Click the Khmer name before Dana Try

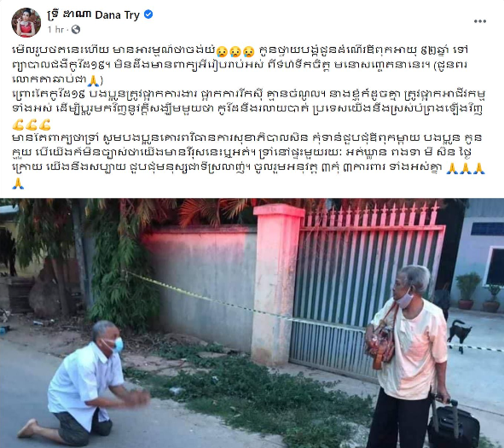(x=69, y=15)
